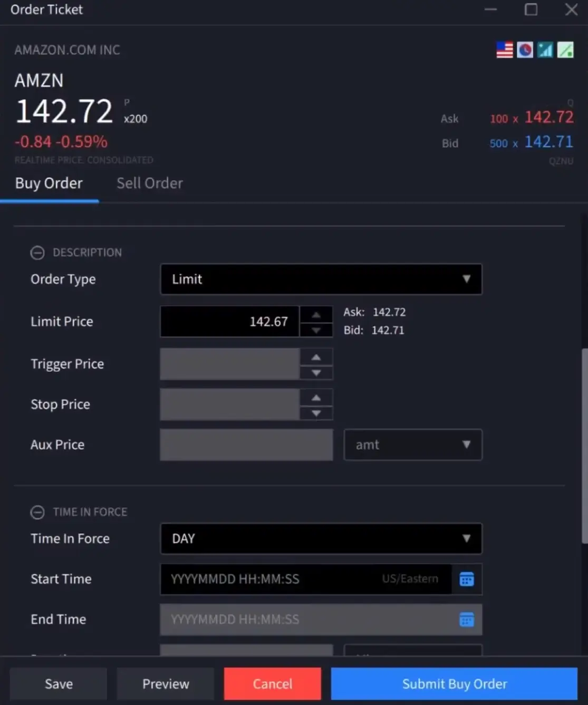Viewport: 588px width, 705px height.
Task: Click the AMZN ticker symbol
Action: [x=39, y=81]
